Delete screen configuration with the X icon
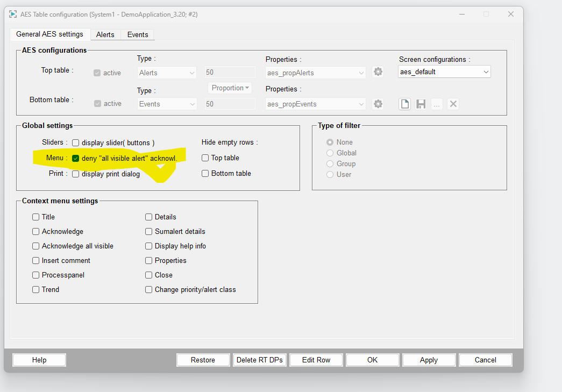The height and width of the screenshot is (392, 562). pyautogui.click(x=453, y=104)
